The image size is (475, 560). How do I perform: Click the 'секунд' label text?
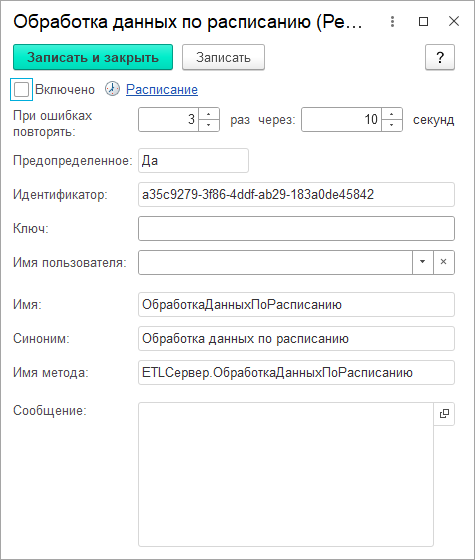click(434, 120)
